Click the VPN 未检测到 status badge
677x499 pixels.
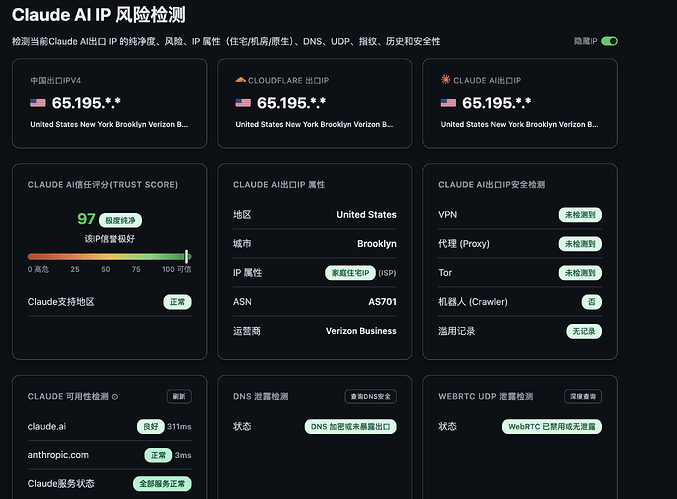(580, 215)
